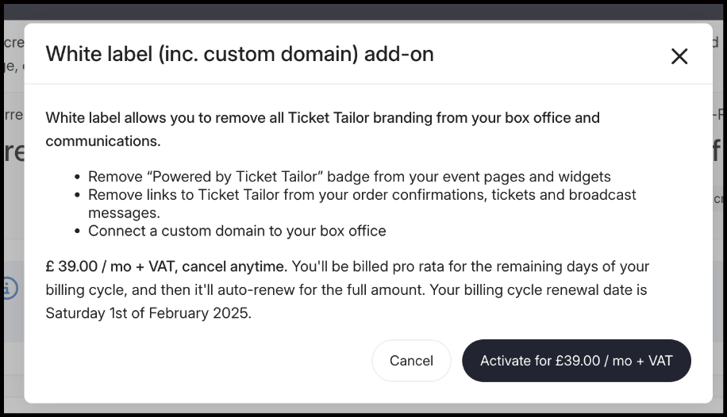
Task: Click the "Saturday 1st of February 2025" date
Action: tap(148, 313)
